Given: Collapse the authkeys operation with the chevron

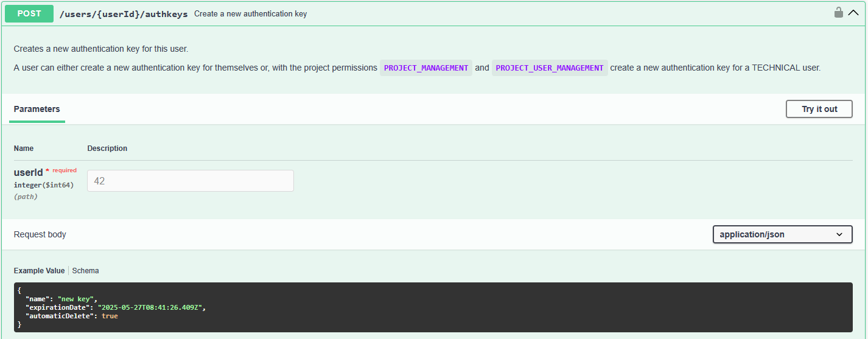Looking at the screenshot, I should (x=853, y=13).
